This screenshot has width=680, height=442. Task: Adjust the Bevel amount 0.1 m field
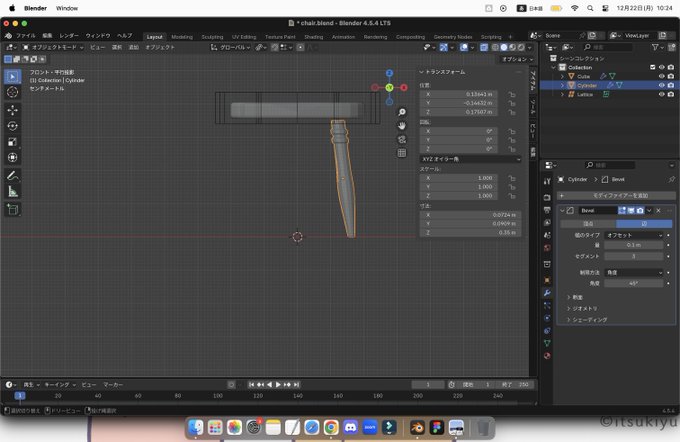pyautogui.click(x=634, y=245)
